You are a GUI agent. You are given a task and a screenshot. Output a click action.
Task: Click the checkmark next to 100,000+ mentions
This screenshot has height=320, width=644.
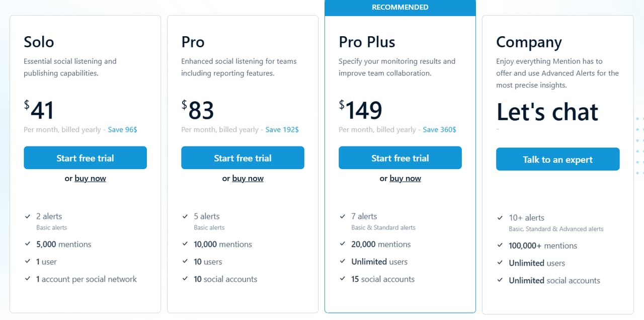(500, 246)
